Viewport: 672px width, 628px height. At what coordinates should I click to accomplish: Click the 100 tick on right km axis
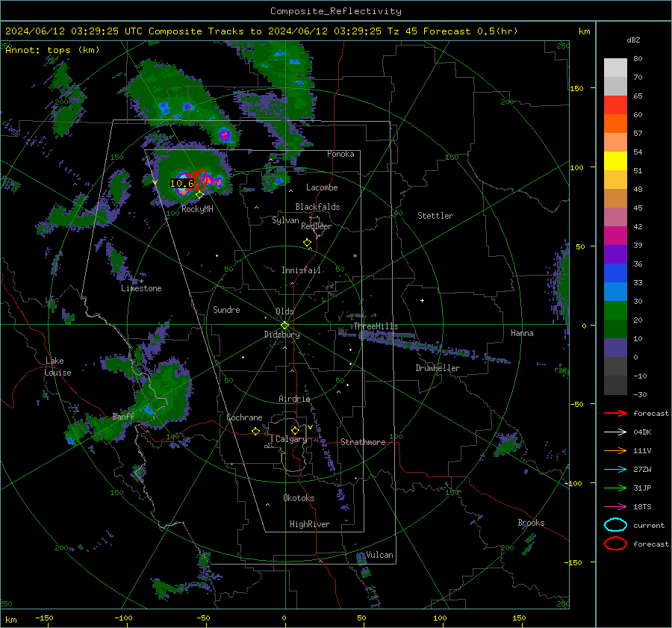(x=576, y=167)
